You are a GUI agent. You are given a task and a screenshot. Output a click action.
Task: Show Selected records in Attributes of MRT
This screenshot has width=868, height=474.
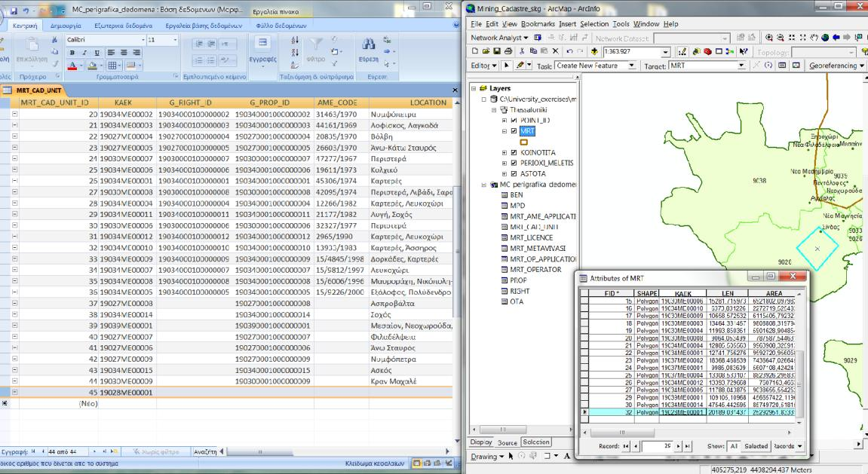click(756, 446)
